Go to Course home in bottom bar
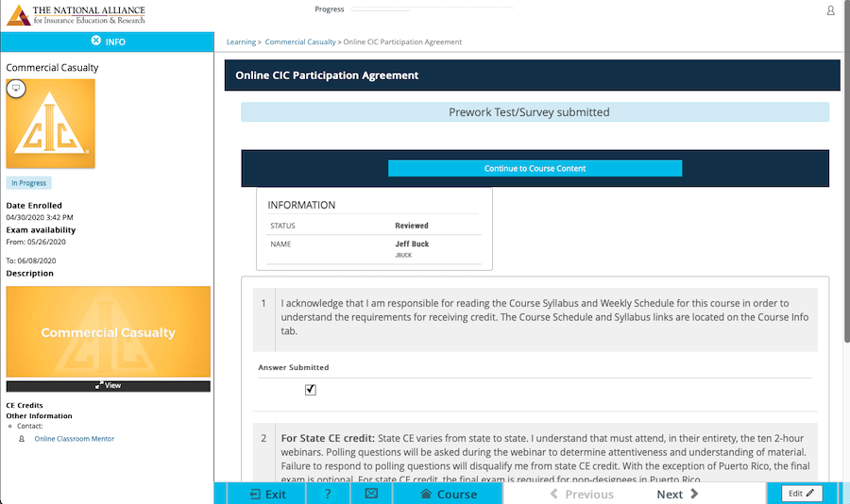The height and width of the screenshot is (504, 850). click(x=448, y=494)
